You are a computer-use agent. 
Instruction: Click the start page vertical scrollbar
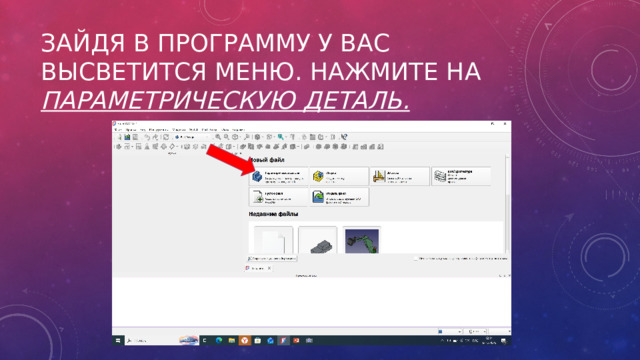[x=507, y=204]
